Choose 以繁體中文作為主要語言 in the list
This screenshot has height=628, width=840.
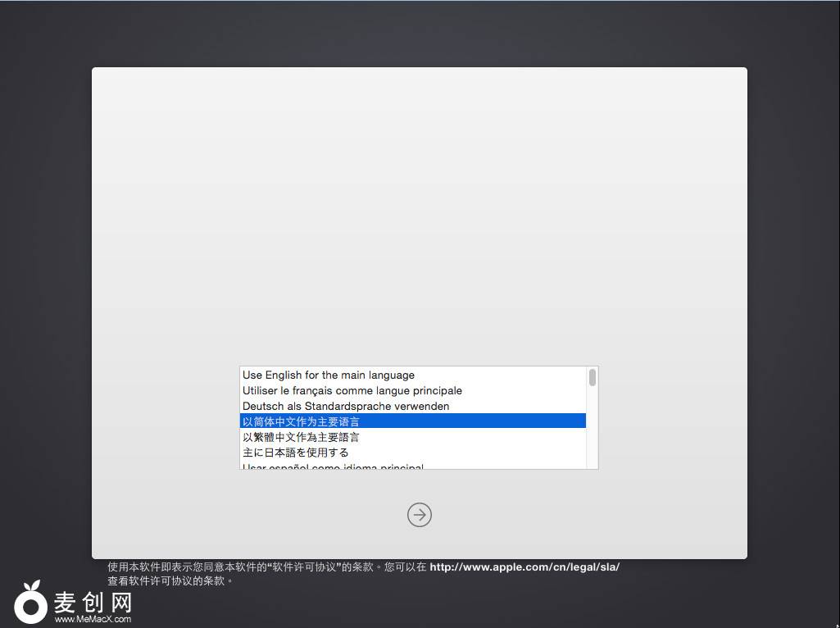pyautogui.click(x=302, y=437)
